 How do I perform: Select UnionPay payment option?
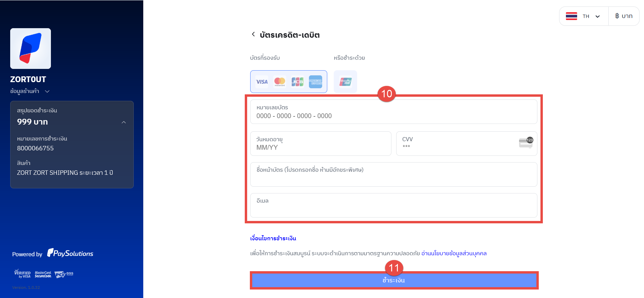(x=345, y=82)
